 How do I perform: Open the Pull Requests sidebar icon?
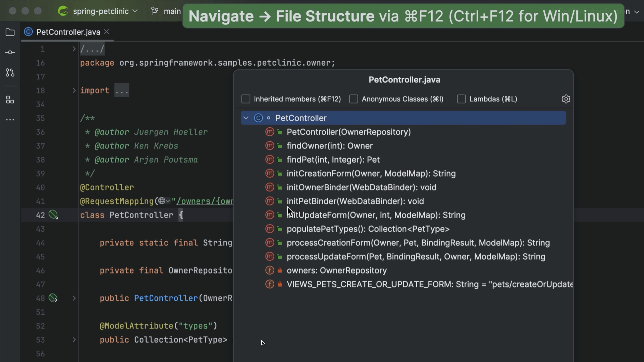10,73
